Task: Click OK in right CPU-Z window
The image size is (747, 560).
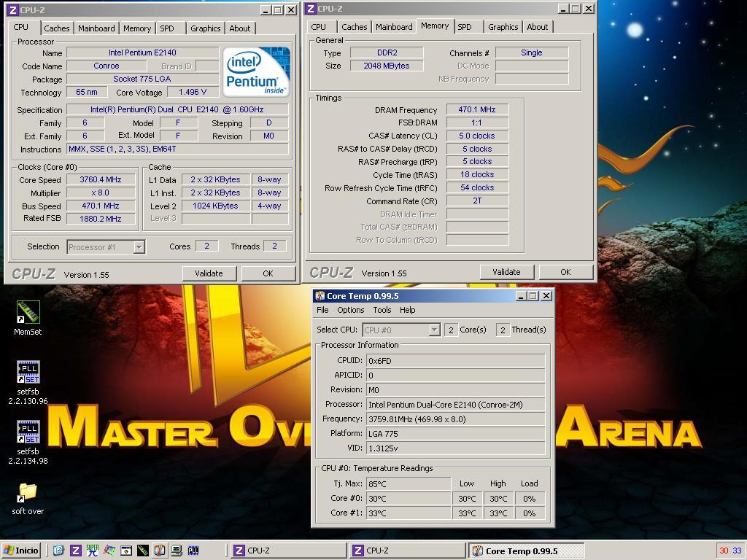Action: tap(565, 272)
